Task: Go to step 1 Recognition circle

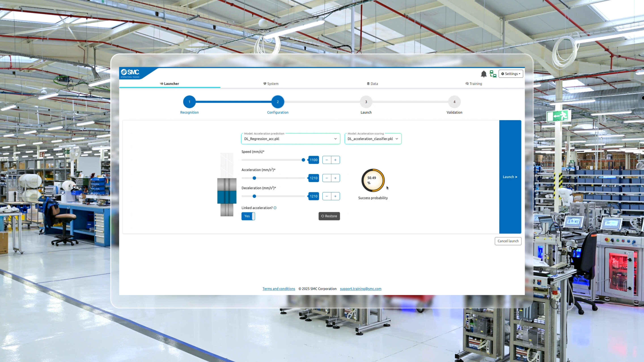Action: pyautogui.click(x=189, y=102)
